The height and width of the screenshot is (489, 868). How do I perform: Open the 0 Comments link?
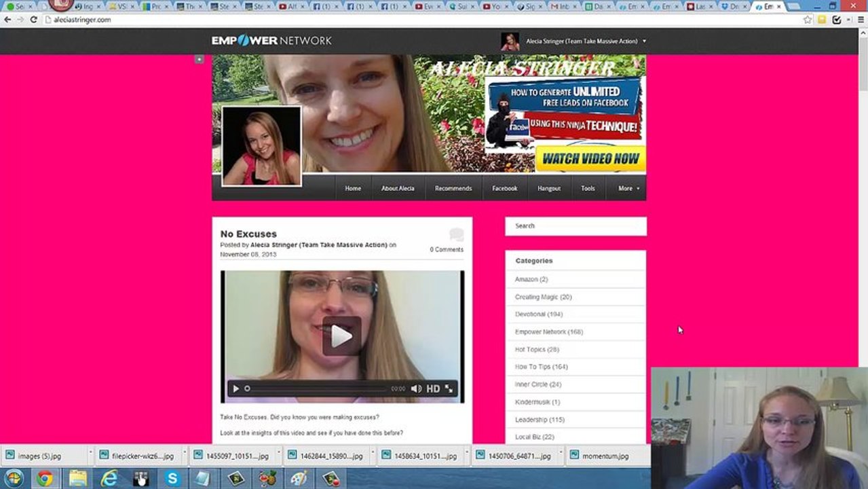(447, 249)
